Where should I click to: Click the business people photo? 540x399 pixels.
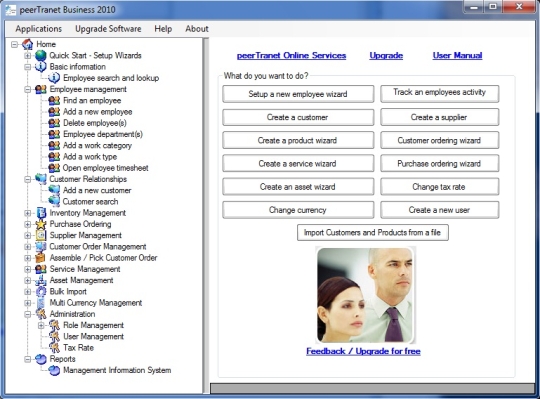(365, 295)
